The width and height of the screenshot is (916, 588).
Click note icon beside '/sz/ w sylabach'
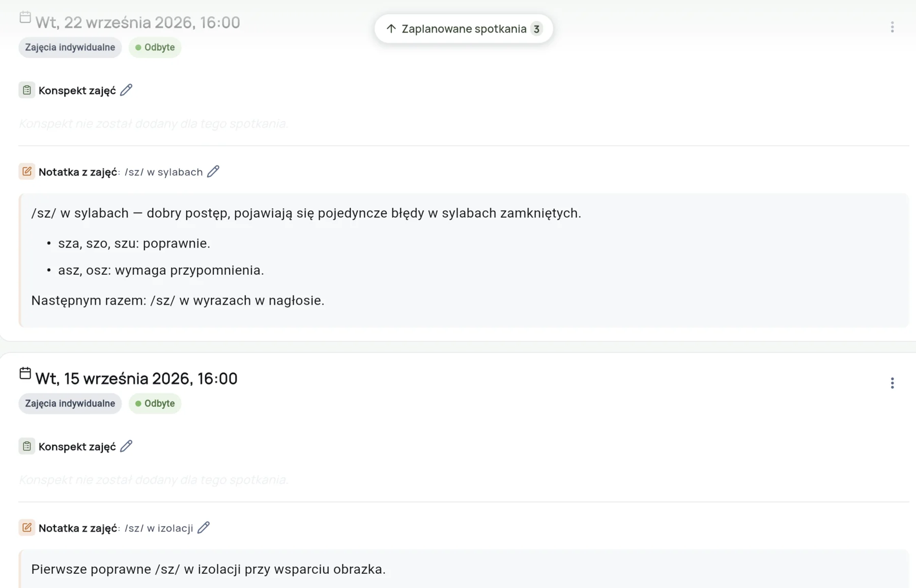pyautogui.click(x=27, y=171)
